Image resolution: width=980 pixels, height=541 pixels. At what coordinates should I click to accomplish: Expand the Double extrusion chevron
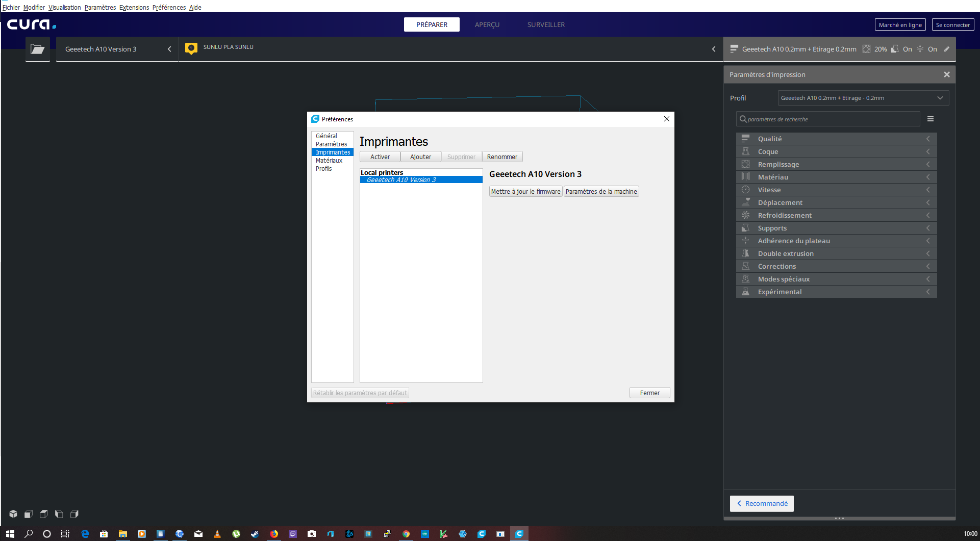pyautogui.click(x=928, y=253)
